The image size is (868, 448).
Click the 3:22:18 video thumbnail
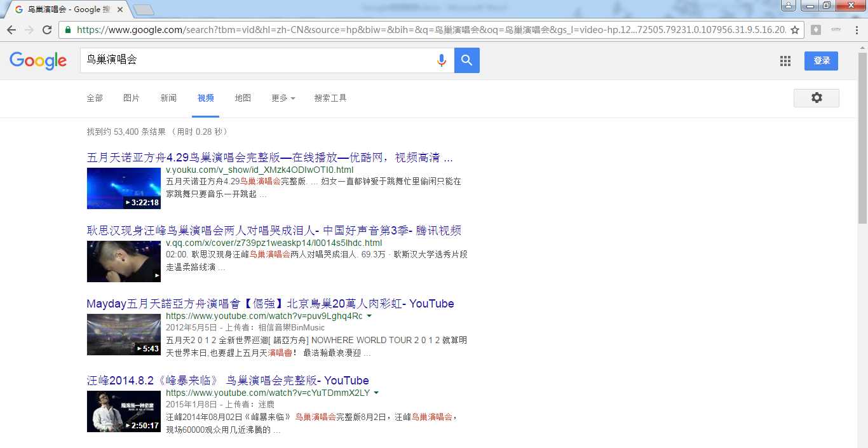click(x=124, y=188)
